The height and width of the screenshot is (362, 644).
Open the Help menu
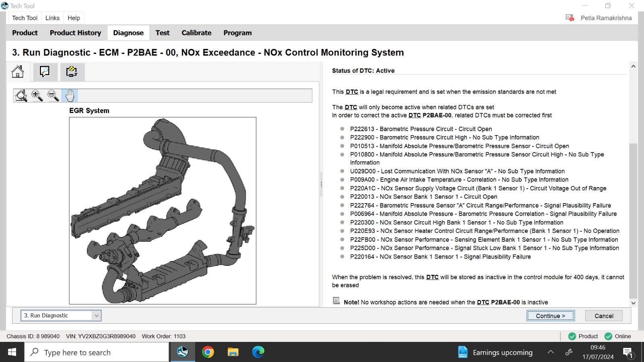74,18
